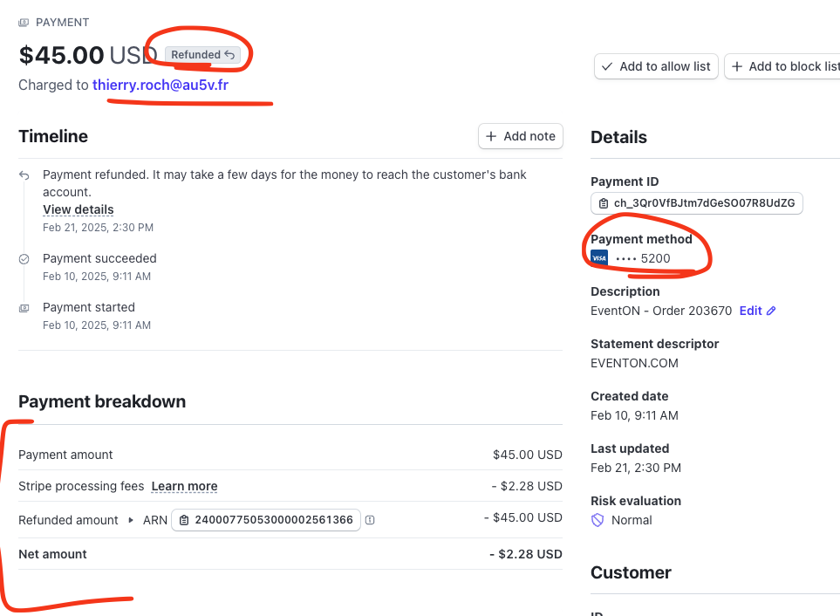Image resolution: width=840 pixels, height=616 pixels.
Task: Click the Payment started timeline icon
Action: [24, 308]
